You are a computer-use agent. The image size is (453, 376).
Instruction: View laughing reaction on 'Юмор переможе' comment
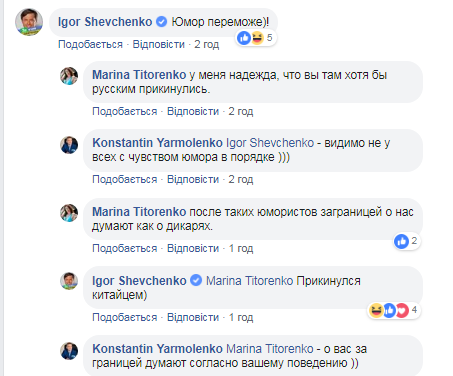(x=257, y=38)
